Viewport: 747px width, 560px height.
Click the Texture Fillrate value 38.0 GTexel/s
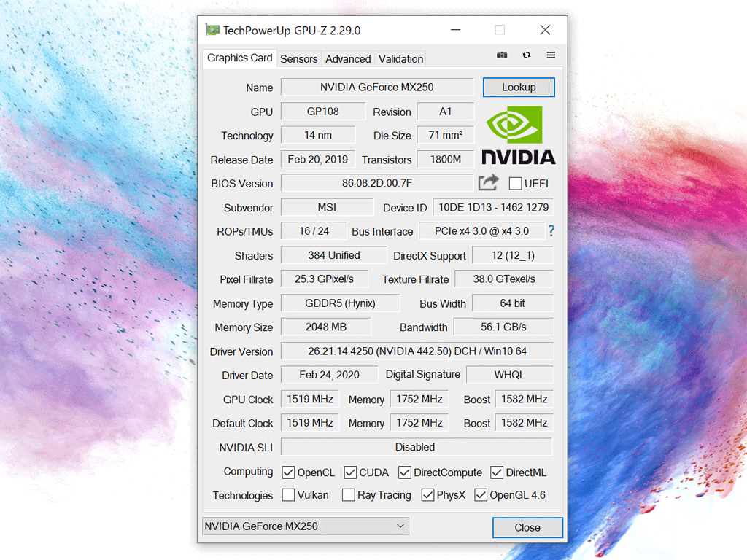tap(504, 279)
